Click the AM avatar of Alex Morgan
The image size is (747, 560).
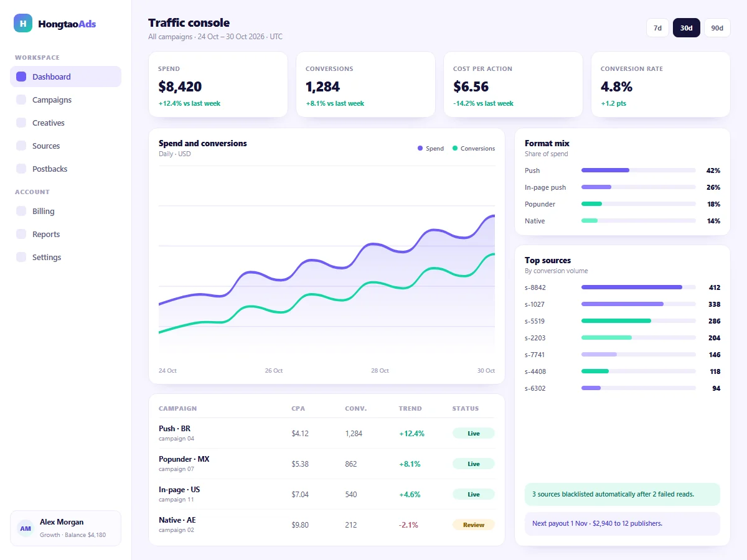coord(26,528)
